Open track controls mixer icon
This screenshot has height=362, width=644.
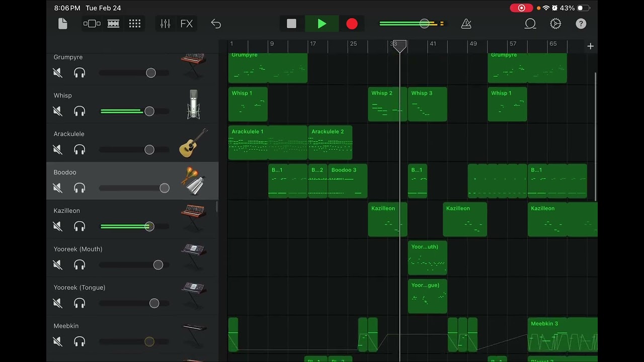pyautogui.click(x=165, y=24)
